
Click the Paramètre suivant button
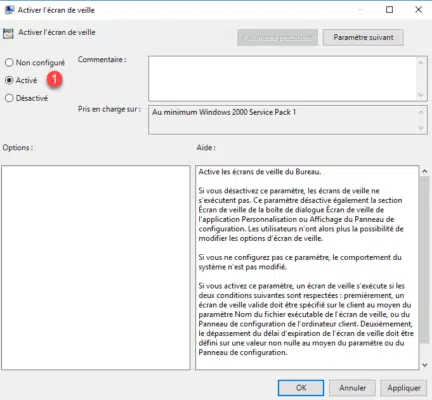click(x=363, y=37)
